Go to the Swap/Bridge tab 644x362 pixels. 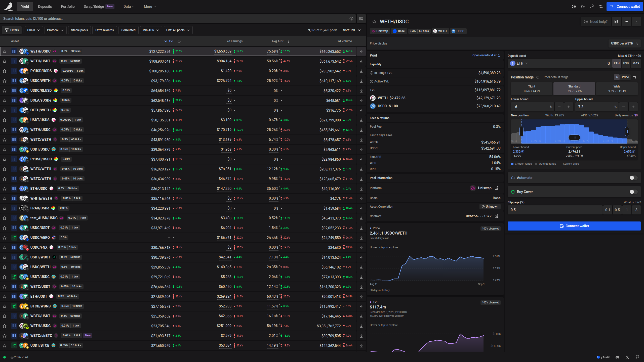tap(99, 7)
